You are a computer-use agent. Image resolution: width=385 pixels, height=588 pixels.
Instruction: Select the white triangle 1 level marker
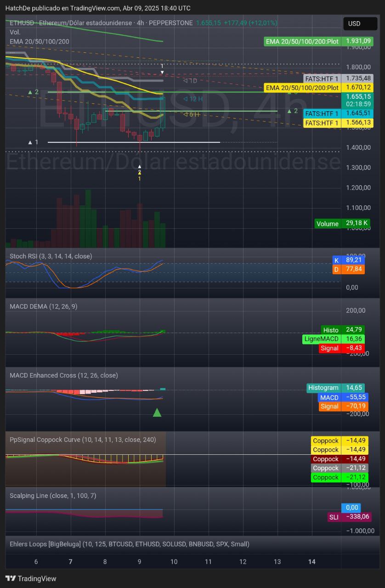(33, 142)
